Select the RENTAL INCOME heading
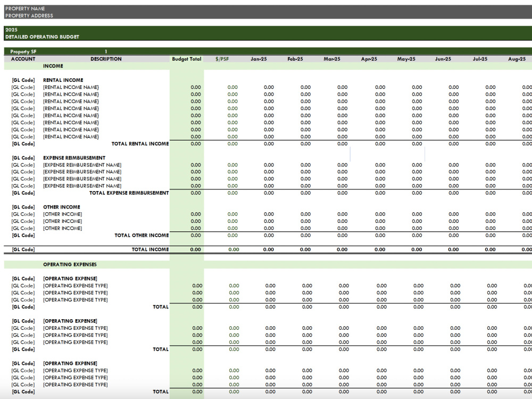 [x=63, y=80]
